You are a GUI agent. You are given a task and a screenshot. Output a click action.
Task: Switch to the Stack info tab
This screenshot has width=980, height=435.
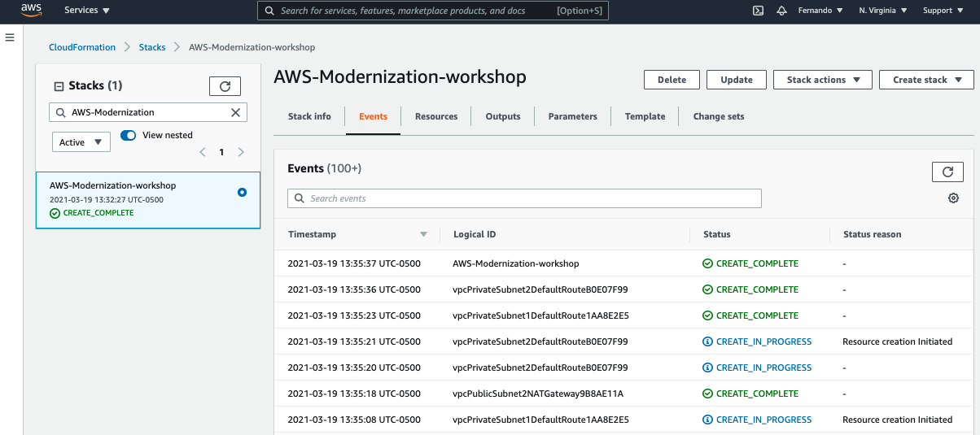point(309,116)
